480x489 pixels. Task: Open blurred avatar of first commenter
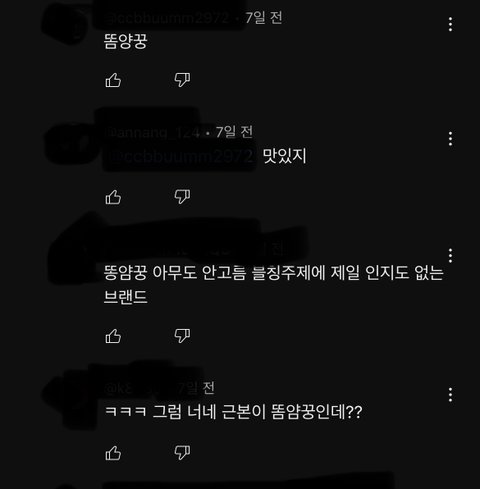click(x=66, y=25)
